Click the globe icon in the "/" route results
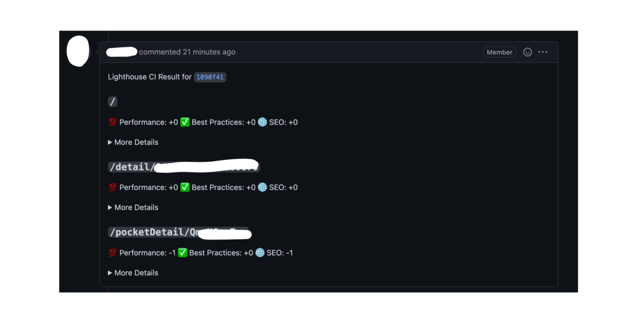The width and height of the screenshot is (644, 323). pyautogui.click(x=262, y=122)
